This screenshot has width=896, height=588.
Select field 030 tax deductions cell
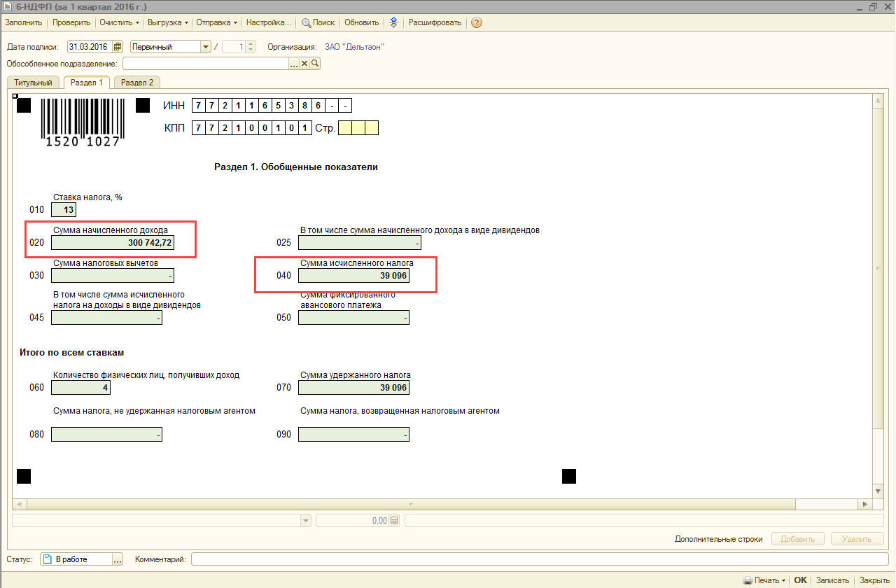click(113, 276)
